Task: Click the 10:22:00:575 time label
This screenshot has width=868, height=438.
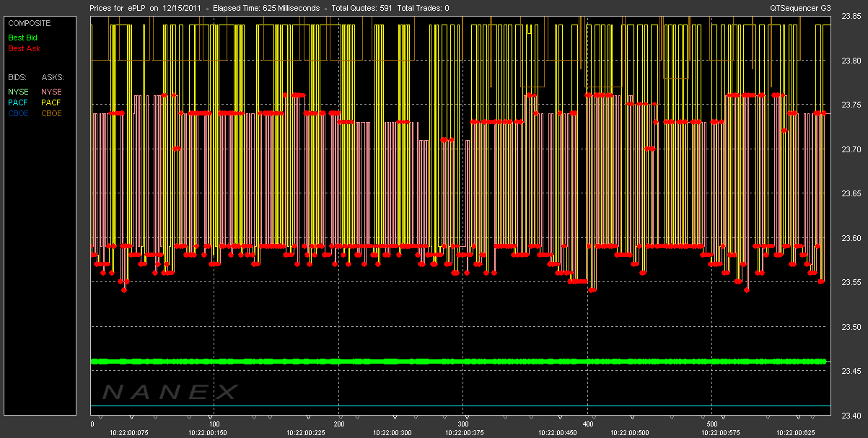Action: (720, 432)
